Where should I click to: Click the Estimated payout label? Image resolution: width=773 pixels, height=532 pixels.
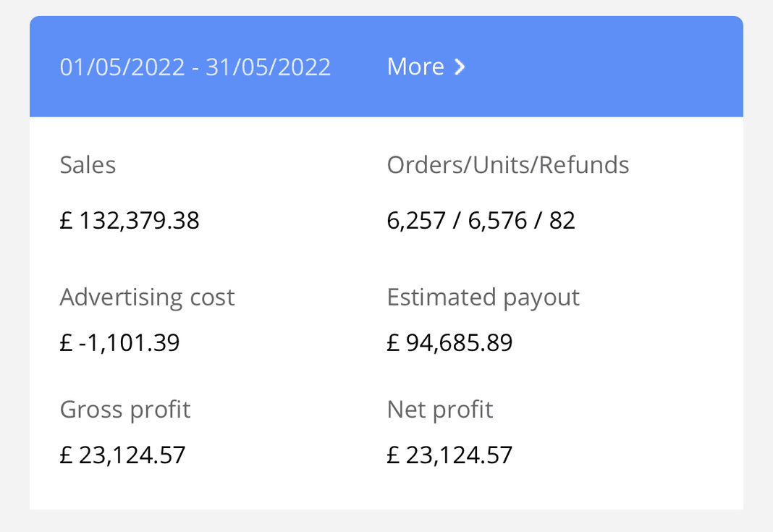[483, 297]
